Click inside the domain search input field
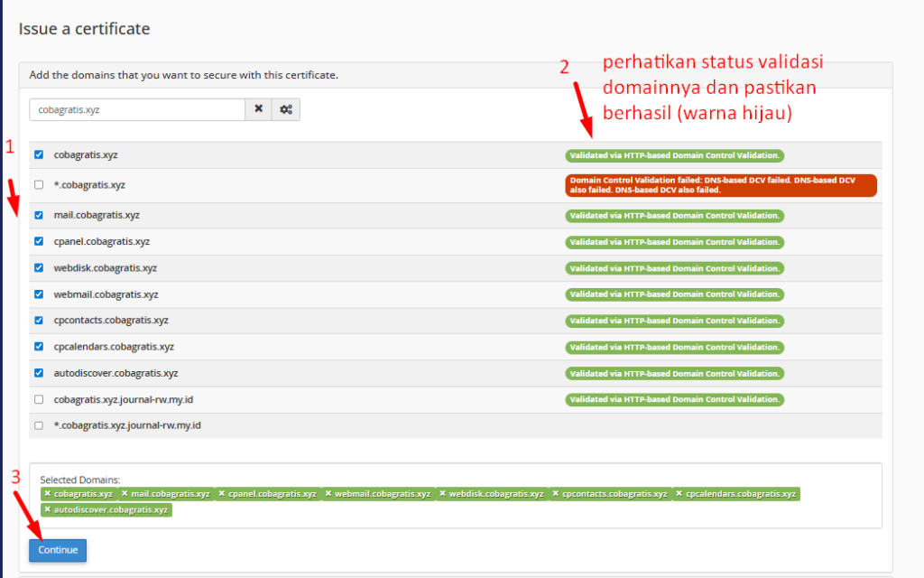 click(135, 108)
